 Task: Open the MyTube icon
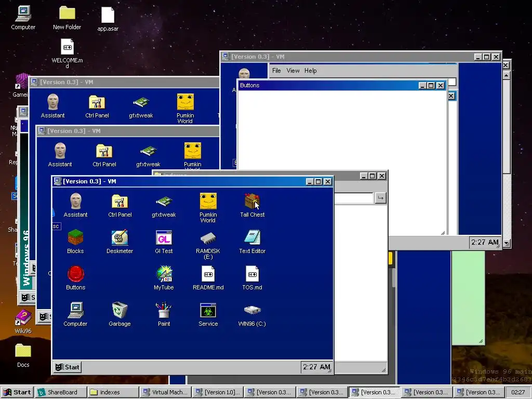[x=164, y=277]
